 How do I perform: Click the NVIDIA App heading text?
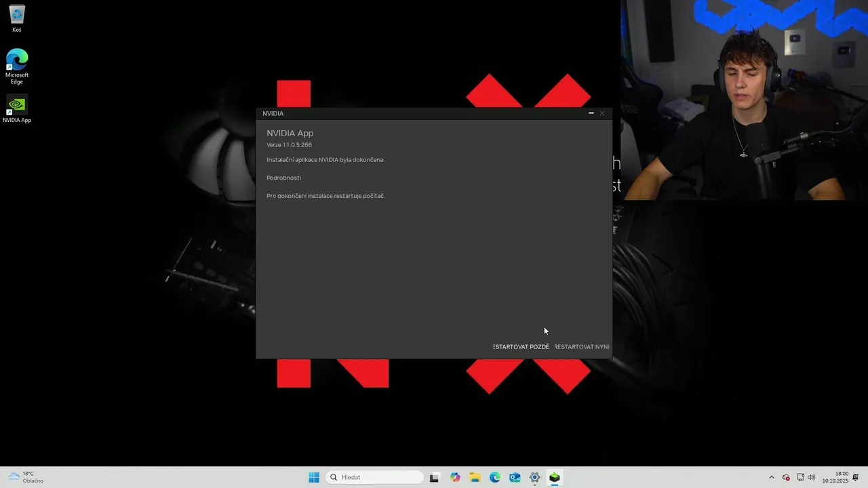290,133
